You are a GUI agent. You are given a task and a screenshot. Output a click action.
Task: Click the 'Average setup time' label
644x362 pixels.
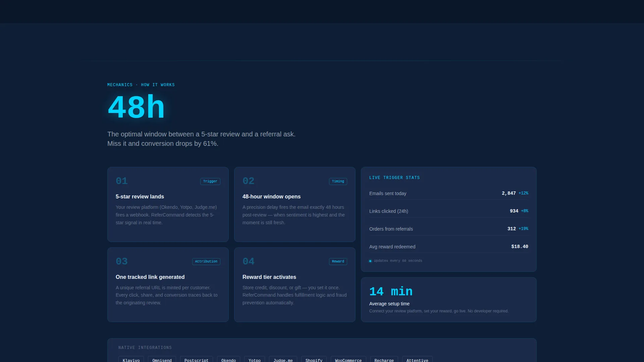[x=389, y=304]
